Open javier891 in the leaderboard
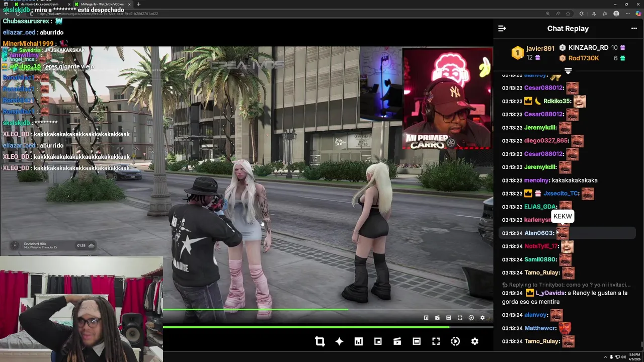Viewport: 644px width, 362px height. click(x=540, y=48)
